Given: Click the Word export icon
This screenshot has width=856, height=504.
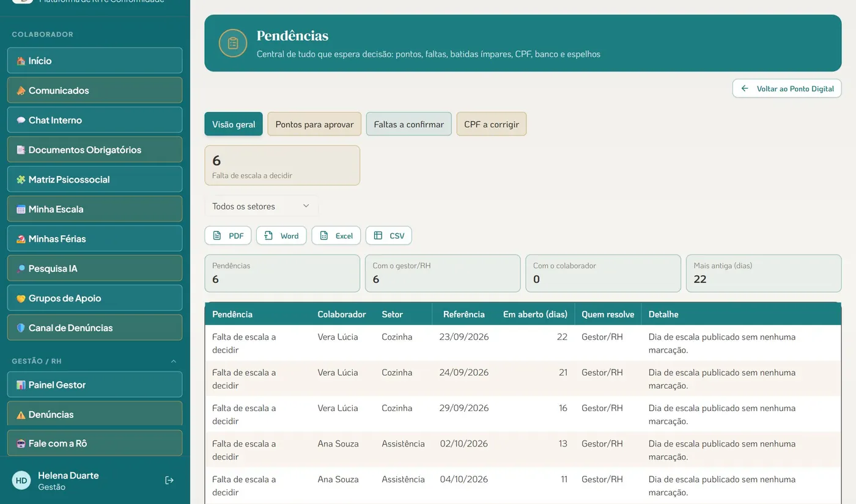Looking at the screenshot, I should 268,236.
